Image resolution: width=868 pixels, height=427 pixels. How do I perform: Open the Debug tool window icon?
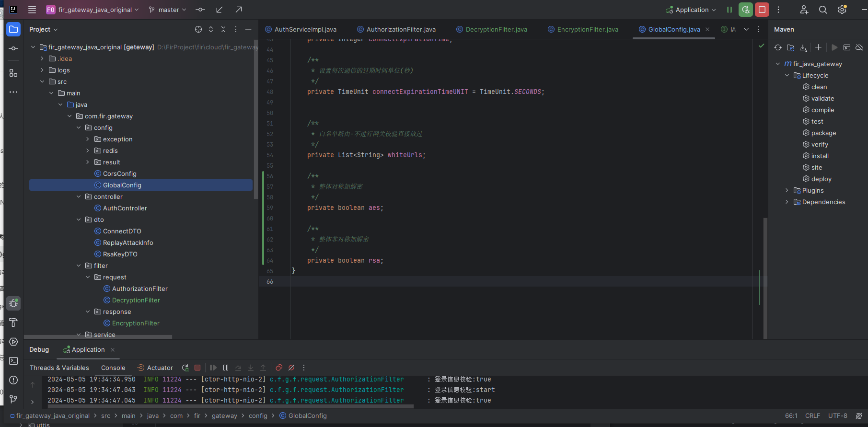(x=13, y=303)
